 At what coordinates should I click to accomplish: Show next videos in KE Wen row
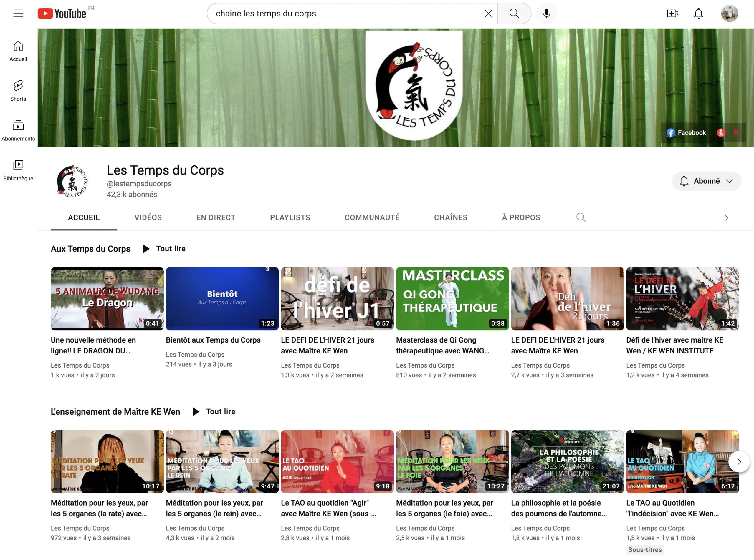tap(739, 461)
